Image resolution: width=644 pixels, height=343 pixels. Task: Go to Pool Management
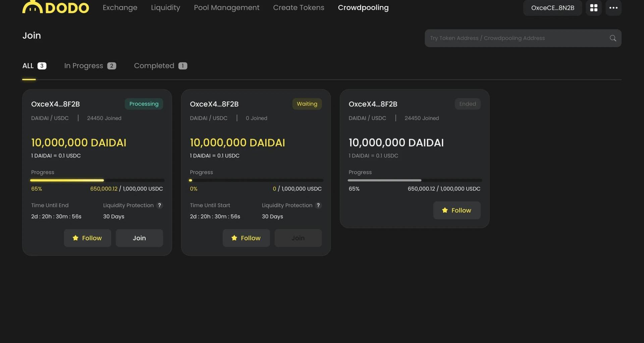[226, 7]
